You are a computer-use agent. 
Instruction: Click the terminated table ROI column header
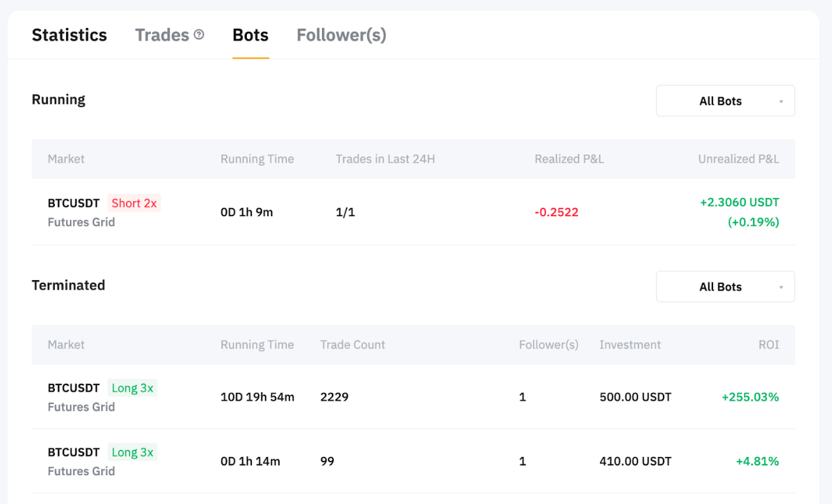pyautogui.click(x=769, y=345)
